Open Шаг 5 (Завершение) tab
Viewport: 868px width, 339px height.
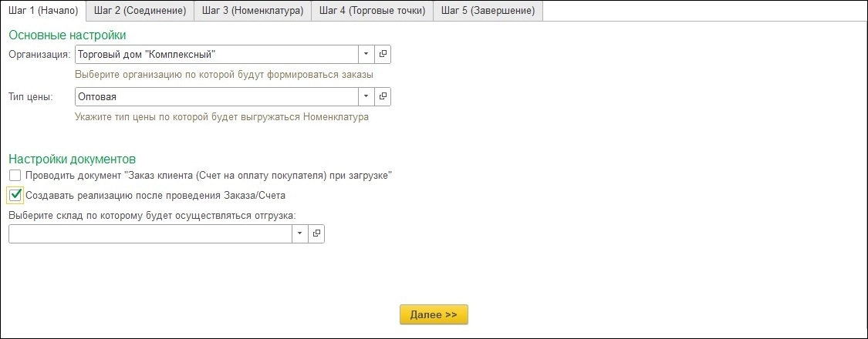(x=488, y=11)
